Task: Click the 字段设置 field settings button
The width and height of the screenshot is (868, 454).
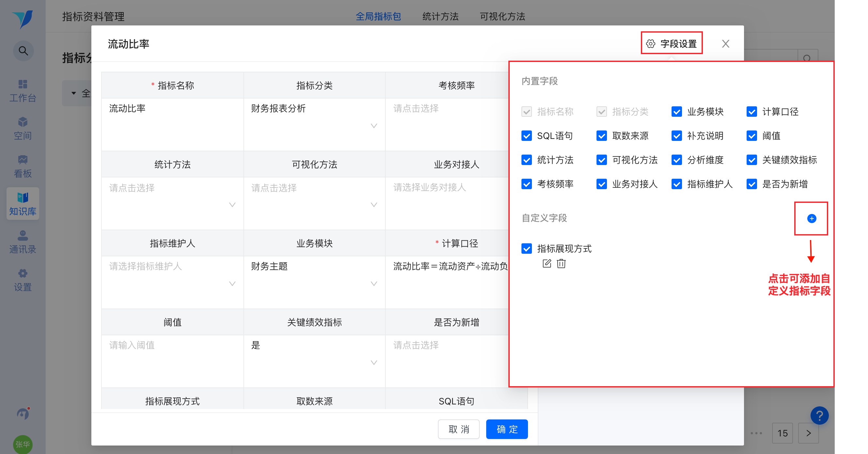Action: pyautogui.click(x=671, y=43)
